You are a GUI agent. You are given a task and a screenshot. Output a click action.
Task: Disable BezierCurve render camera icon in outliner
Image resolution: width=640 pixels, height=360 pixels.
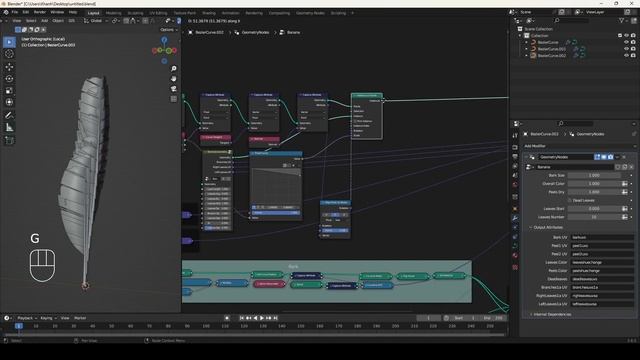pyautogui.click(x=633, y=42)
